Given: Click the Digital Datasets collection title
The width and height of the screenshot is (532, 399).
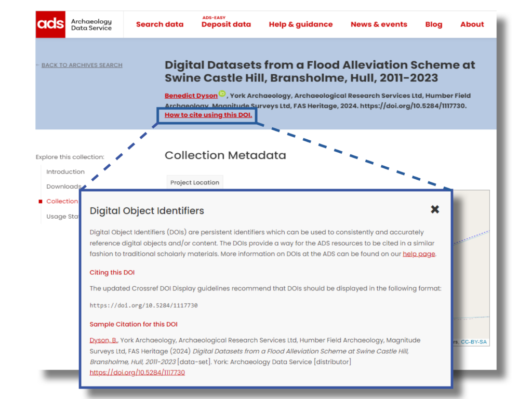Looking at the screenshot, I should [x=320, y=71].
